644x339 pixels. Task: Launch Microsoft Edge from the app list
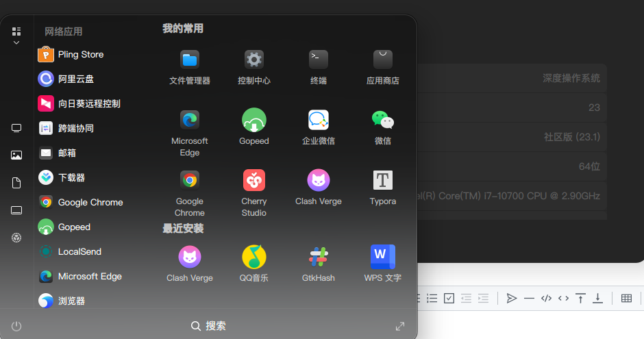[80, 276]
